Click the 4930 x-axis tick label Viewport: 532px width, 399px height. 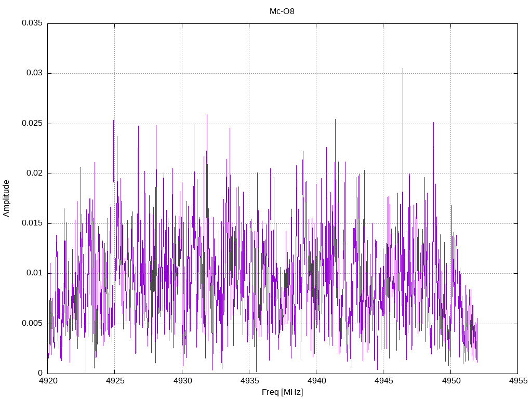[x=182, y=381]
